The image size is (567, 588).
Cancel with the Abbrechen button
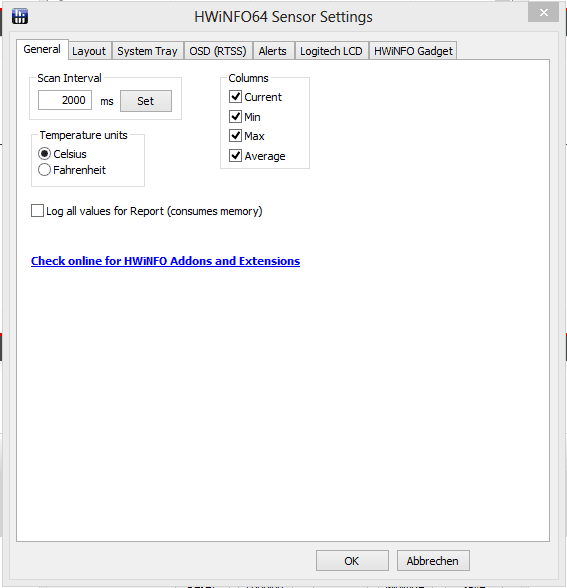[433, 561]
